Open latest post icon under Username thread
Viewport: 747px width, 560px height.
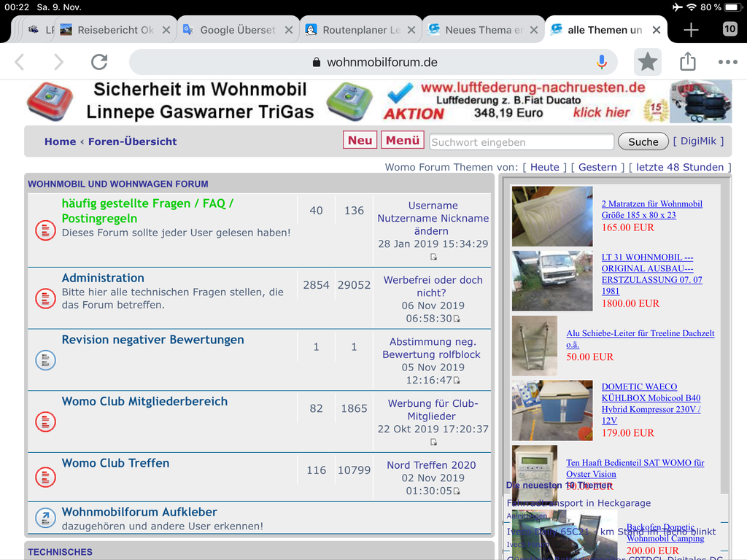tap(433, 257)
